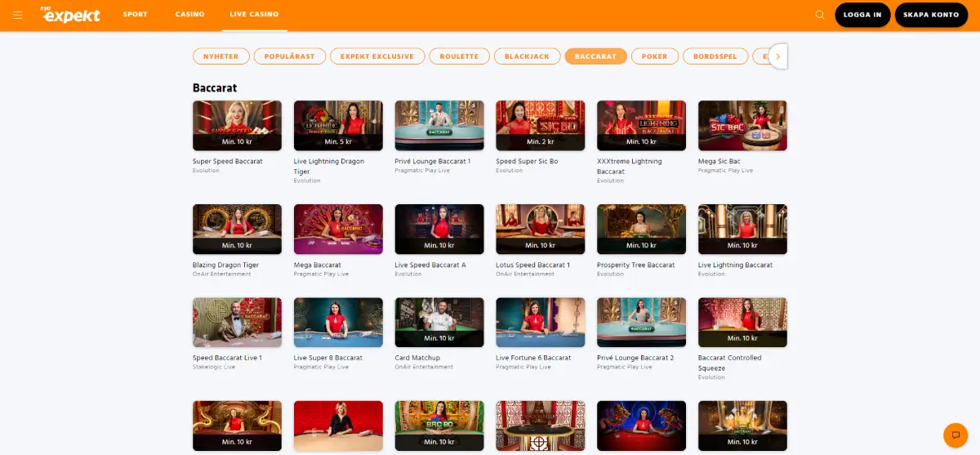Click the 'Lotus Speed Baccarat 1' title text

point(533,265)
